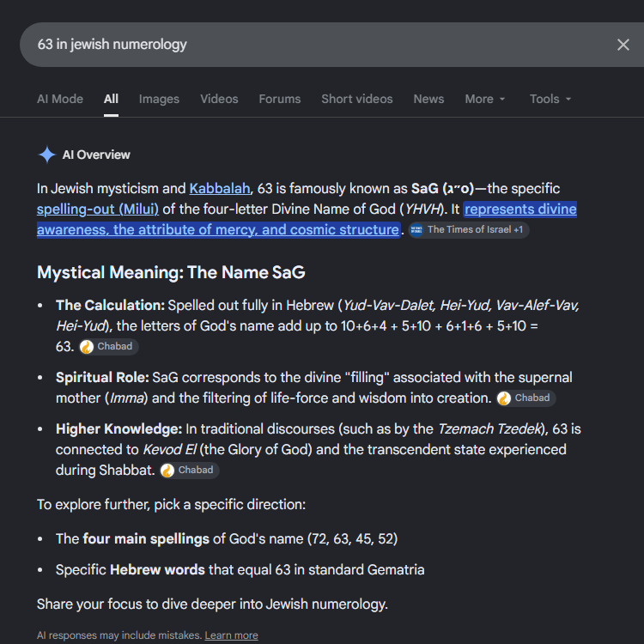Click 'Share your focus to dive deeper' sentence
Viewport: 644px width, 644px height.
tap(212, 605)
